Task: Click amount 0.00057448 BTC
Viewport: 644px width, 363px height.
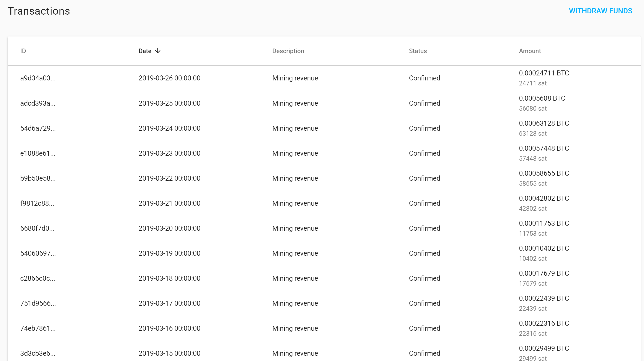Action: click(544, 148)
